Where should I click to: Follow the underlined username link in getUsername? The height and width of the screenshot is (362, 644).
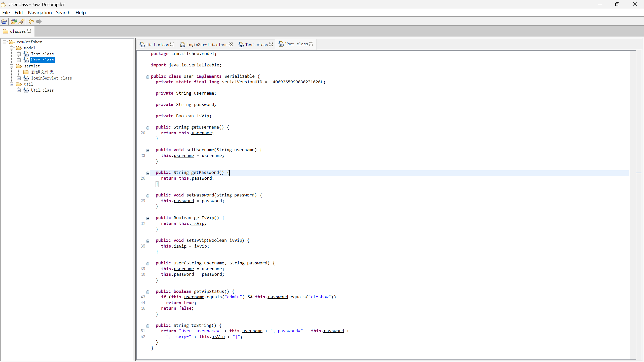pos(202,133)
